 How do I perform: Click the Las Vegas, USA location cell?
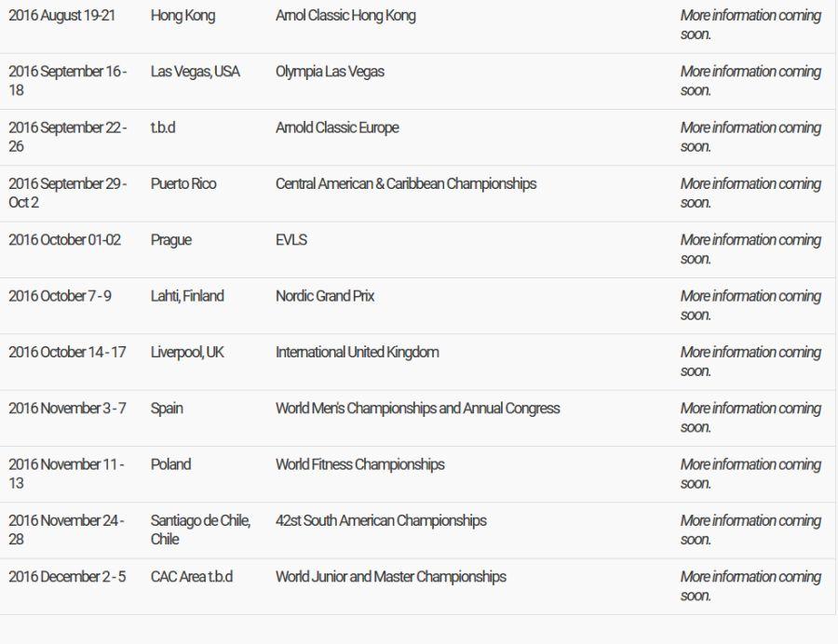point(196,72)
